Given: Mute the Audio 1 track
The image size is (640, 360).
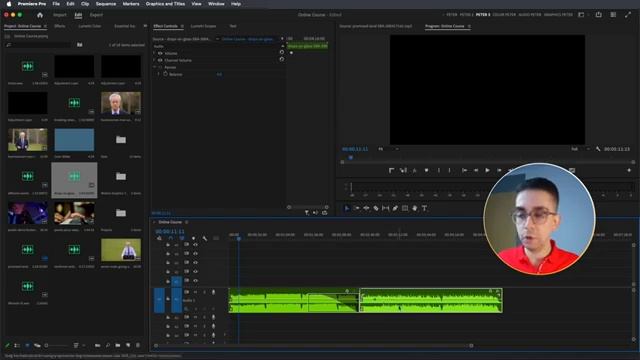Looking at the screenshot, I should 195,292.
